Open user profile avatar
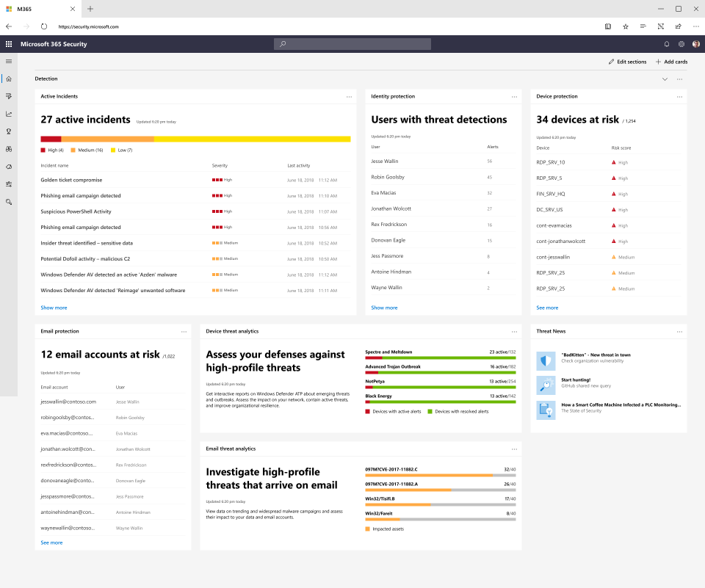Viewport: 705px width, 588px height. (x=696, y=44)
